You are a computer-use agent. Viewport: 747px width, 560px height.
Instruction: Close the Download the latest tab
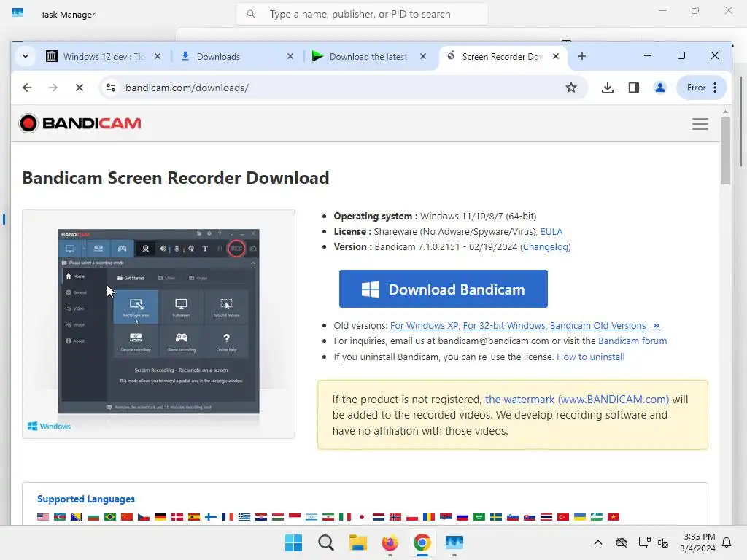tap(422, 56)
